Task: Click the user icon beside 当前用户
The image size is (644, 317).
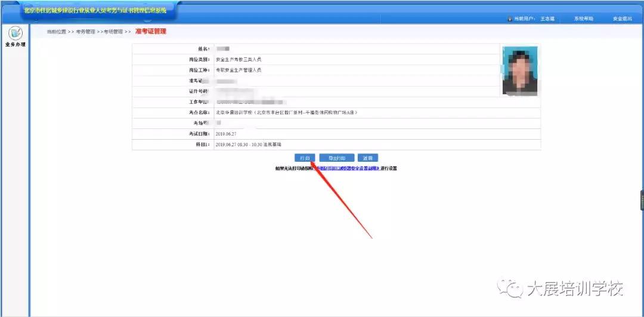Action: 510,19
